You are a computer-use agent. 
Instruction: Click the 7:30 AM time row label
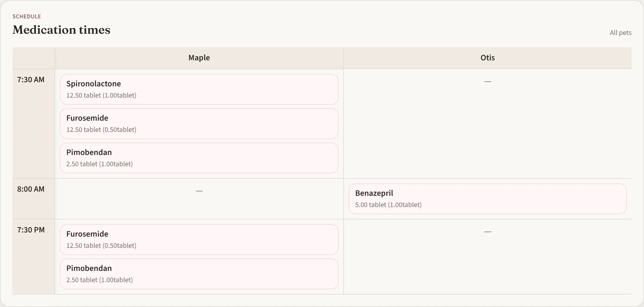31,80
